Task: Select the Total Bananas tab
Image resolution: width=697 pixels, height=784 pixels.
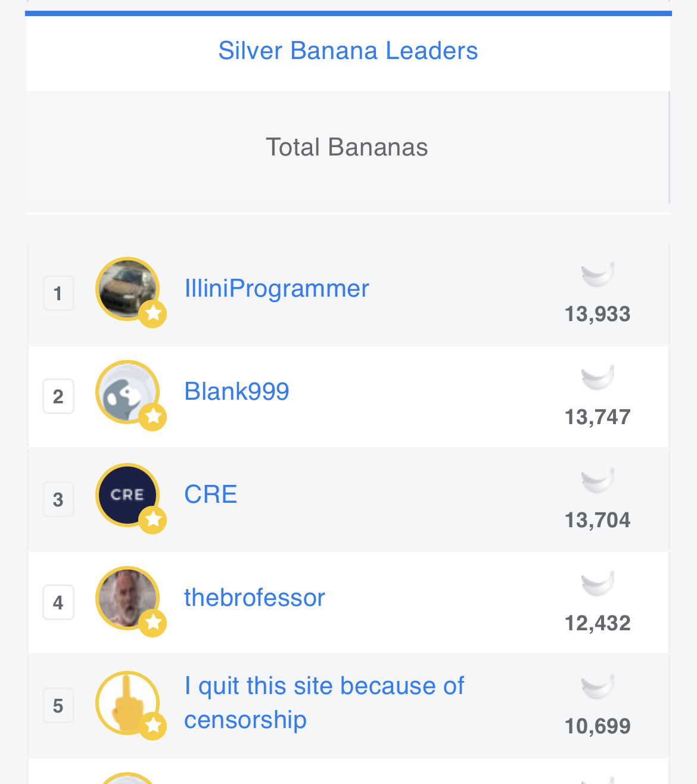Action: click(x=347, y=147)
